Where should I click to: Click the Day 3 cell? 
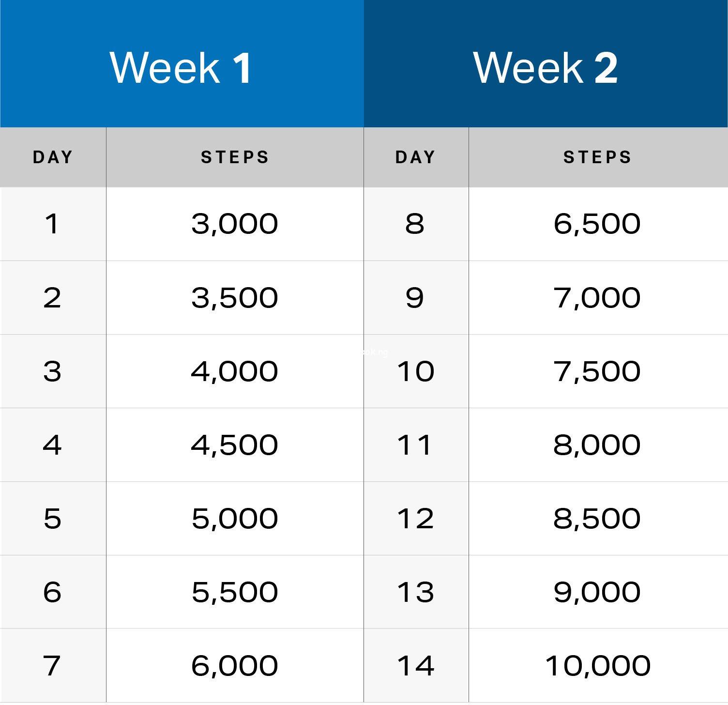pyautogui.click(x=52, y=371)
